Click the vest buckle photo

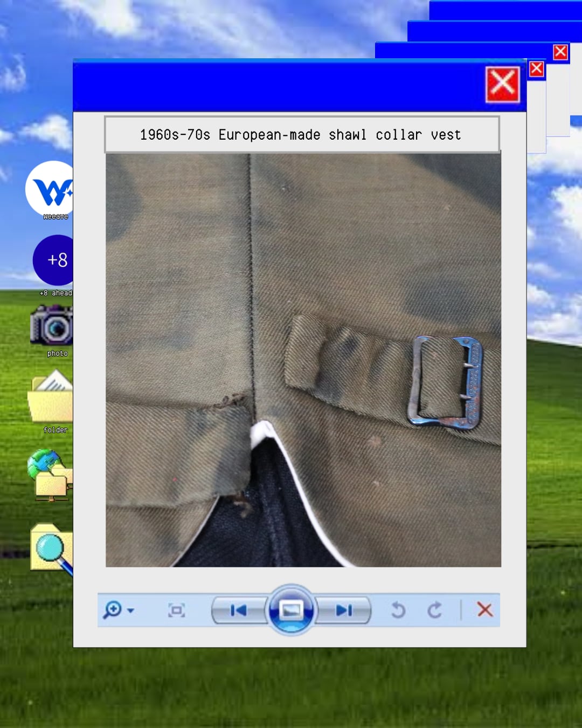pyautogui.click(x=303, y=360)
